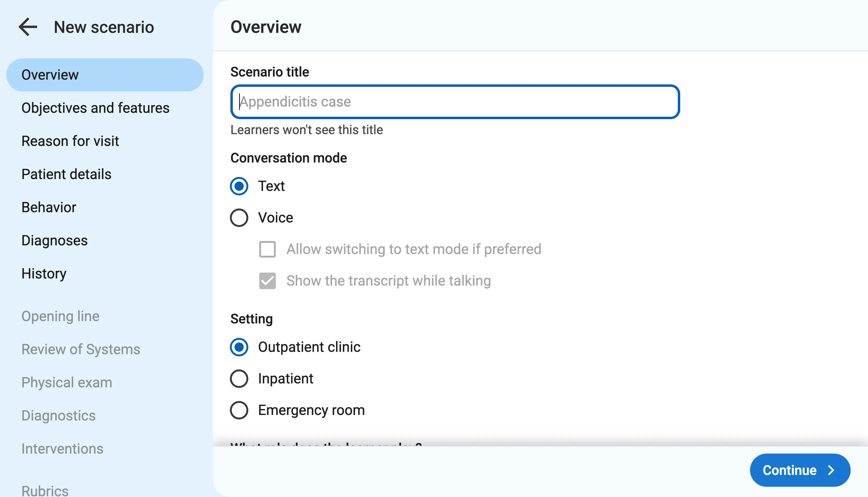Open Patient details section
The image size is (868, 497).
tap(66, 174)
